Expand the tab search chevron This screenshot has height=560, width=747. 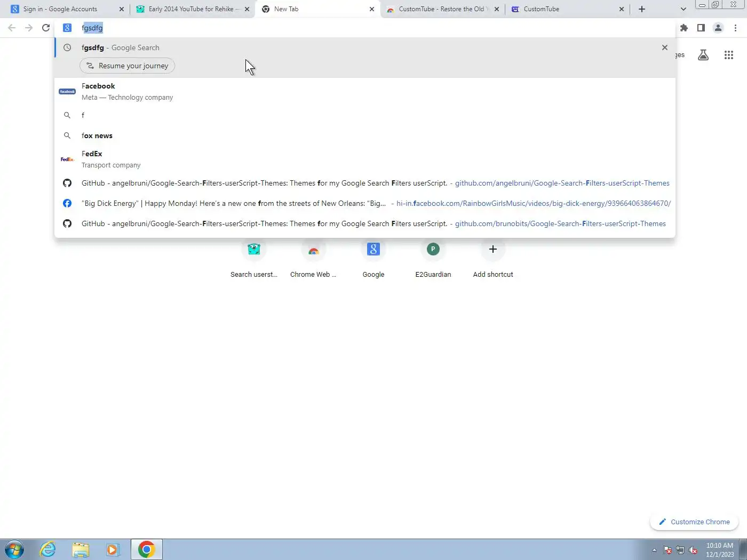[684, 9]
